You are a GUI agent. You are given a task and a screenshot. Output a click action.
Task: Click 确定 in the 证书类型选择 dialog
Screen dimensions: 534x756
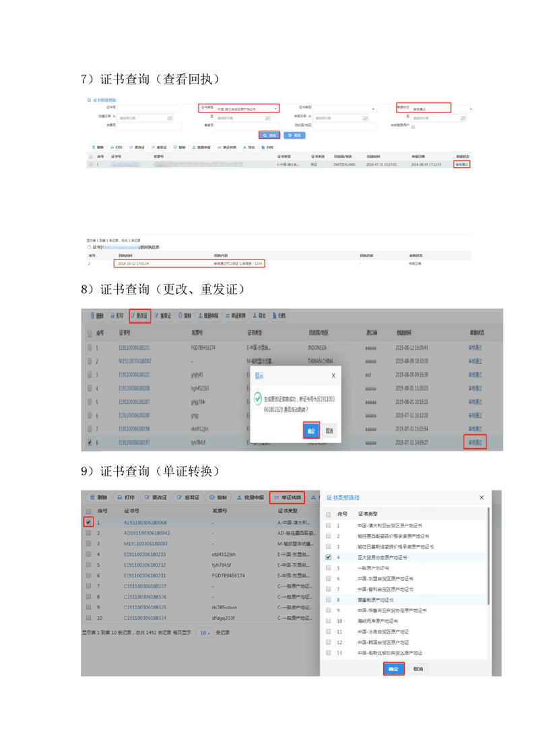click(394, 669)
